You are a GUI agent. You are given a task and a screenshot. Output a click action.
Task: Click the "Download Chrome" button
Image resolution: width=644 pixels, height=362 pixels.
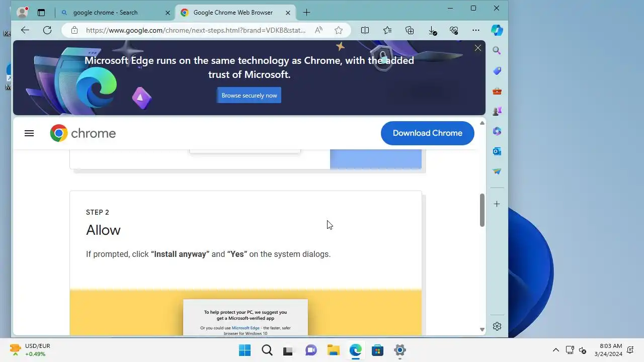428,133
